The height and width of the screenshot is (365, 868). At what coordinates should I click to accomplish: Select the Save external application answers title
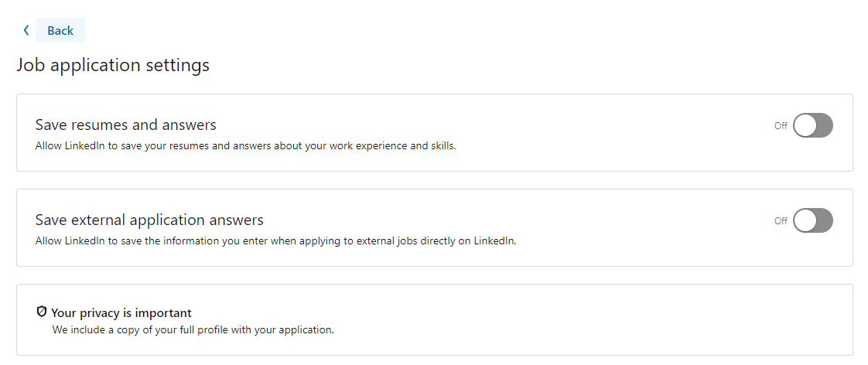(x=149, y=220)
